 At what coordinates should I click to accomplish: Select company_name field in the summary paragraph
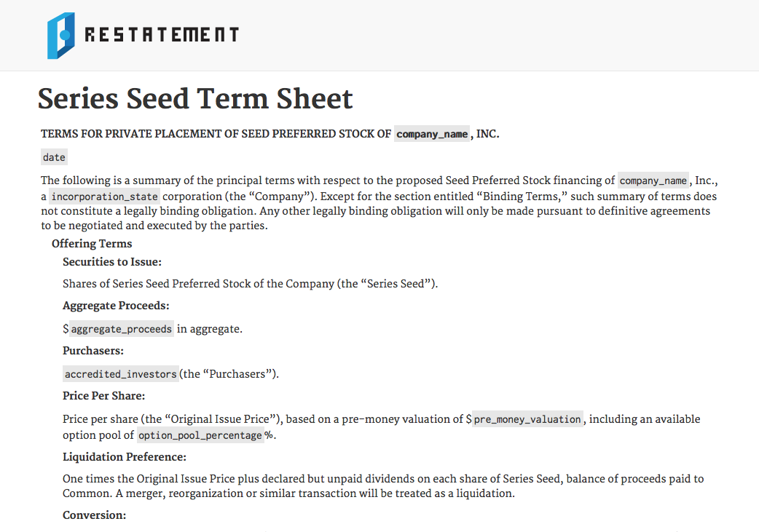click(653, 180)
